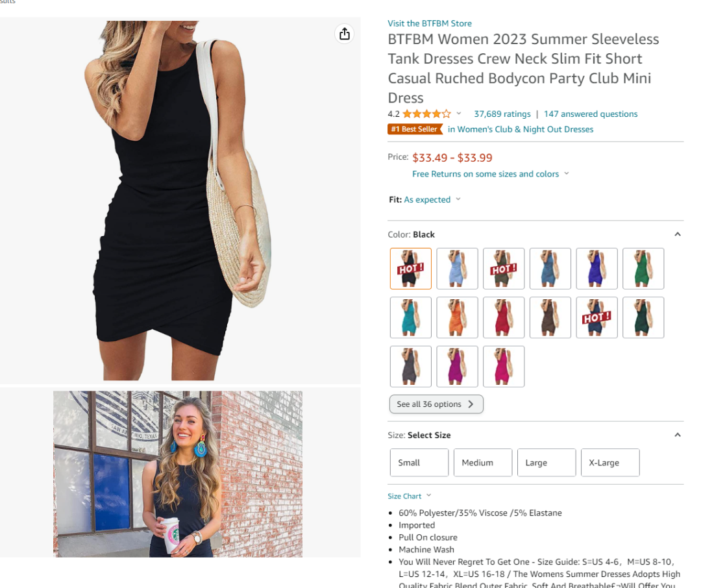The height and width of the screenshot is (588, 701).
Task: Pick the Large size button
Action: pos(547,462)
